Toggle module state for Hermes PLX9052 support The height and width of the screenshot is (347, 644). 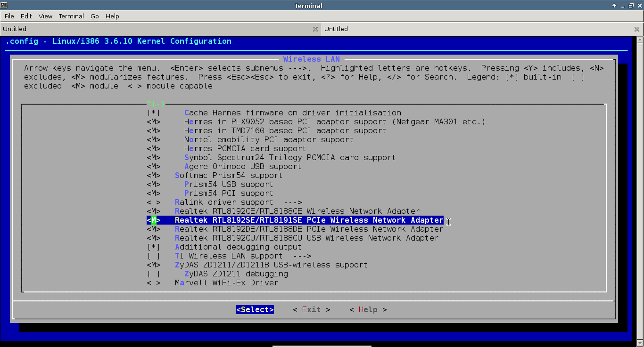pos(154,121)
